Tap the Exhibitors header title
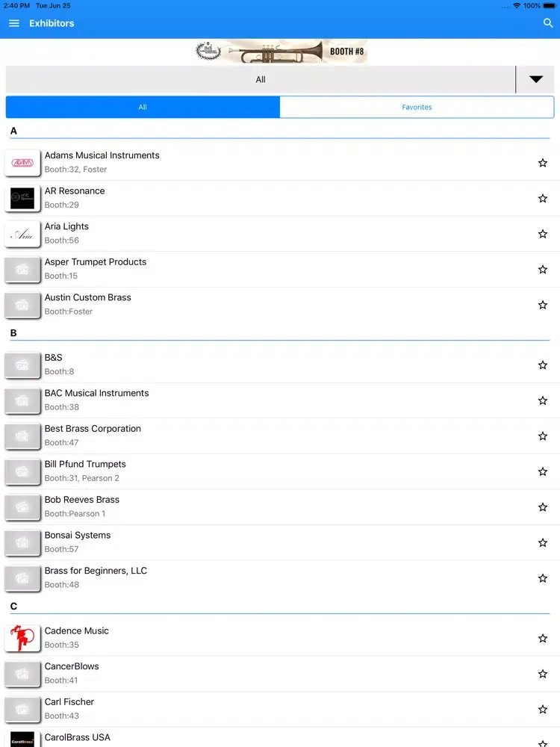This screenshot has width=560, height=747. click(52, 23)
